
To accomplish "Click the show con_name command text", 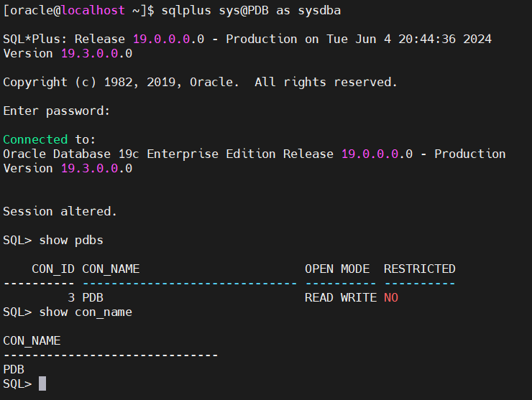I will click(x=86, y=312).
